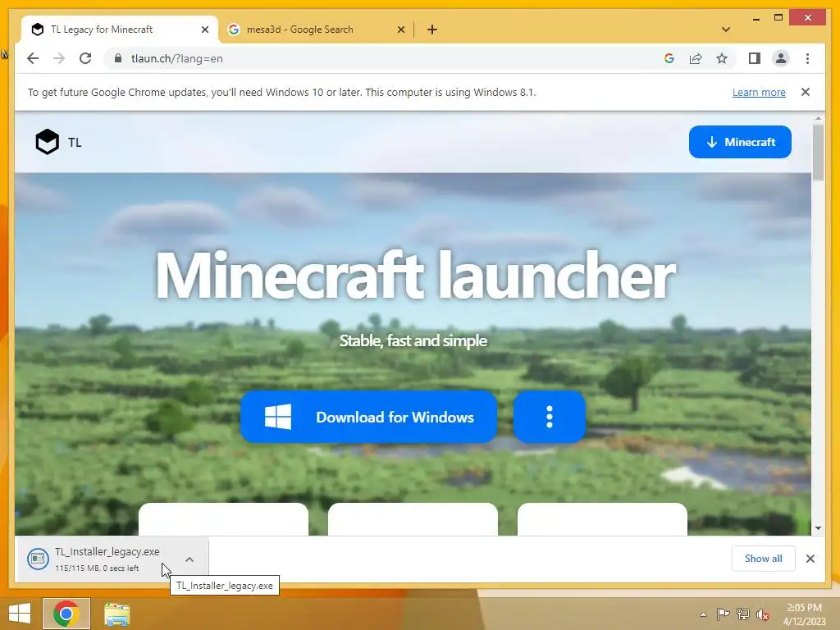Open the Chrome profile menu
The image size is (840, 630).
tap(781, 58)
